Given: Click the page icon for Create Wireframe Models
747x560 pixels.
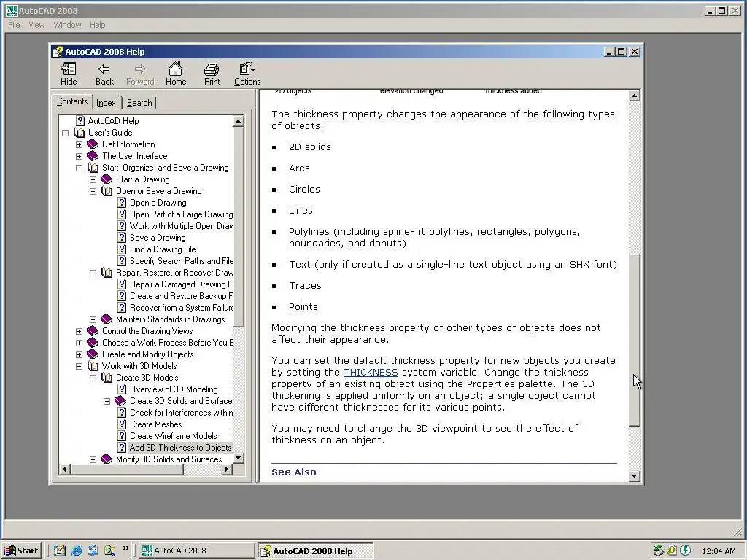Looking at the screenshot, I should (122, 436).
